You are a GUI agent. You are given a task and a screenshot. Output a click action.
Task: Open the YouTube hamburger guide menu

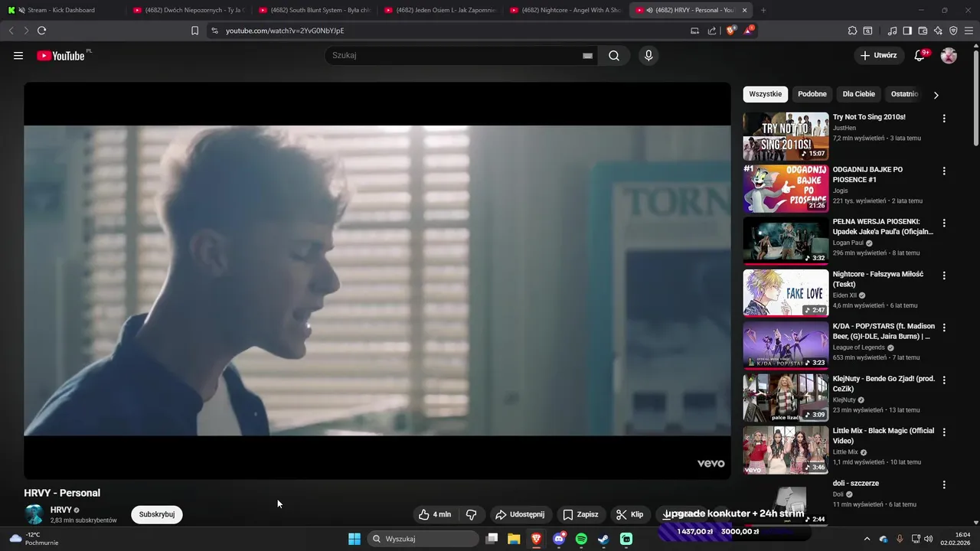[18, 55]
